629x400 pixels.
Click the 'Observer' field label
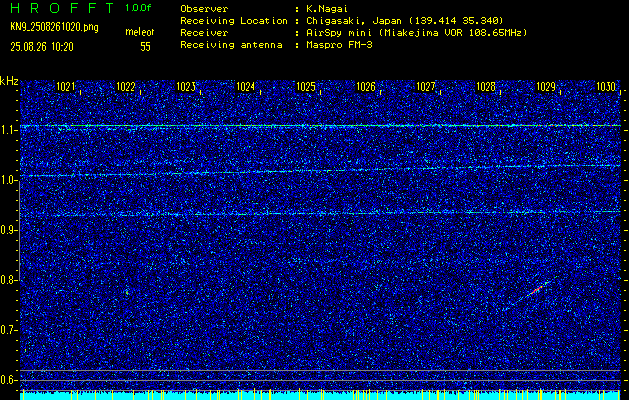click(x=204, y=9)
